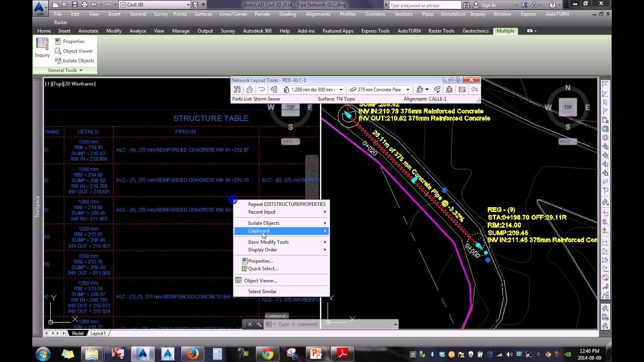Viewport: 644px width, 362px height.
Task: Open Basic Modify Tools submenu
Action: coord(281,242)
